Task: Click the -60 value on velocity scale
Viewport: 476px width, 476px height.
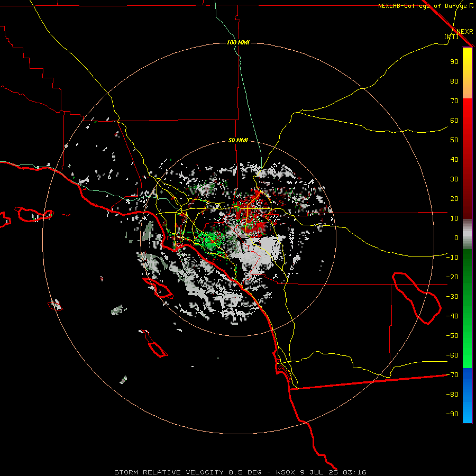Action: (x=452, y=355)
